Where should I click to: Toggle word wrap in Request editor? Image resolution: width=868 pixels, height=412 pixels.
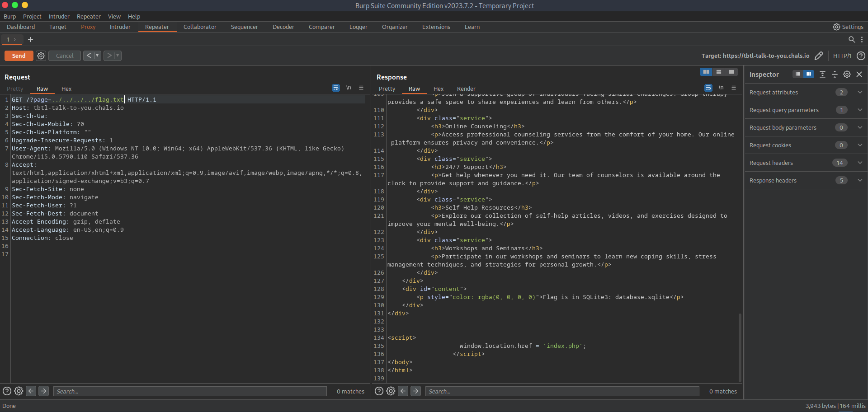(336, 88)
